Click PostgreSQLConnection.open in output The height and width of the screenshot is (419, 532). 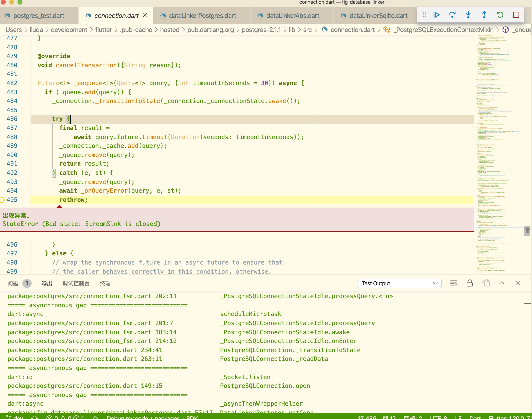(265, 386)
